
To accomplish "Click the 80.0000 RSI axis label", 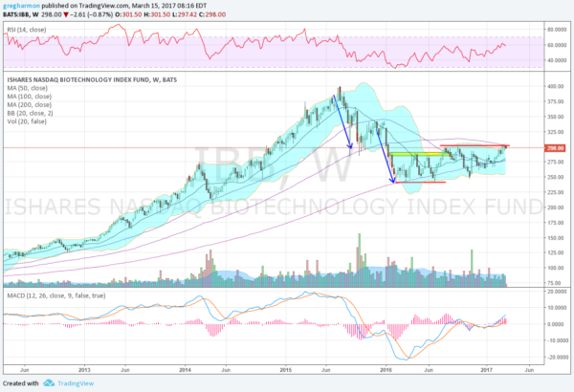I will [557, 30].
